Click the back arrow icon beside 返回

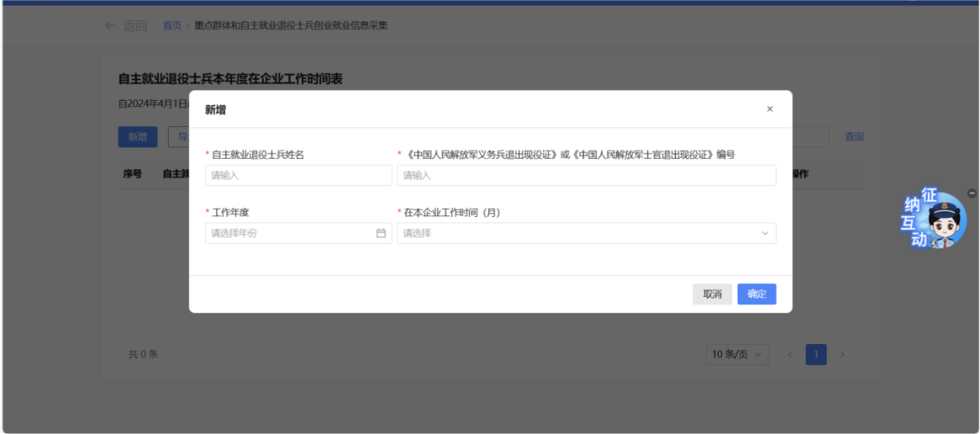(x=110, y=25)
